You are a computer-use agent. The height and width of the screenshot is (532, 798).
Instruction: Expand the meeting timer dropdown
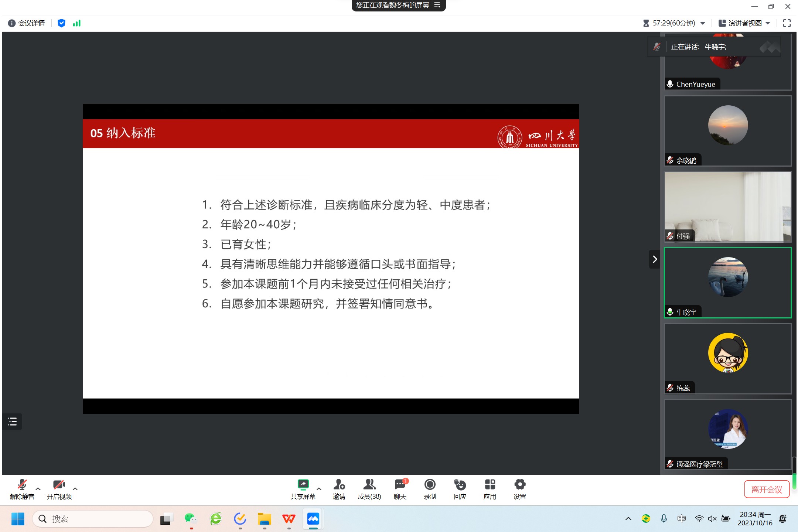pos(702,23)
